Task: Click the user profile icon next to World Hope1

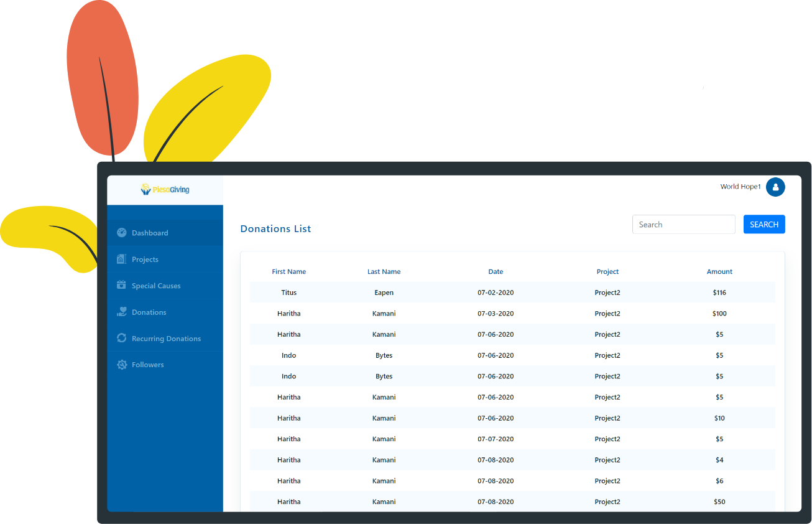Action: pos(775,187)
